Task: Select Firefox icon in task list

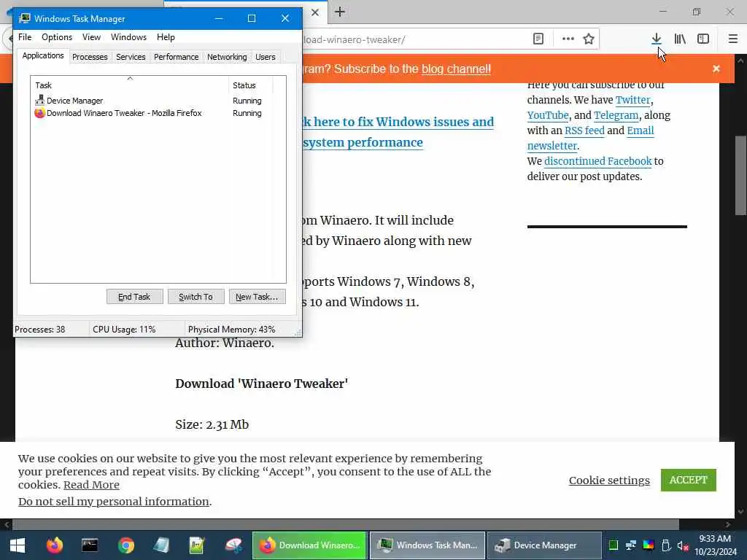Action: pos(39,113)
